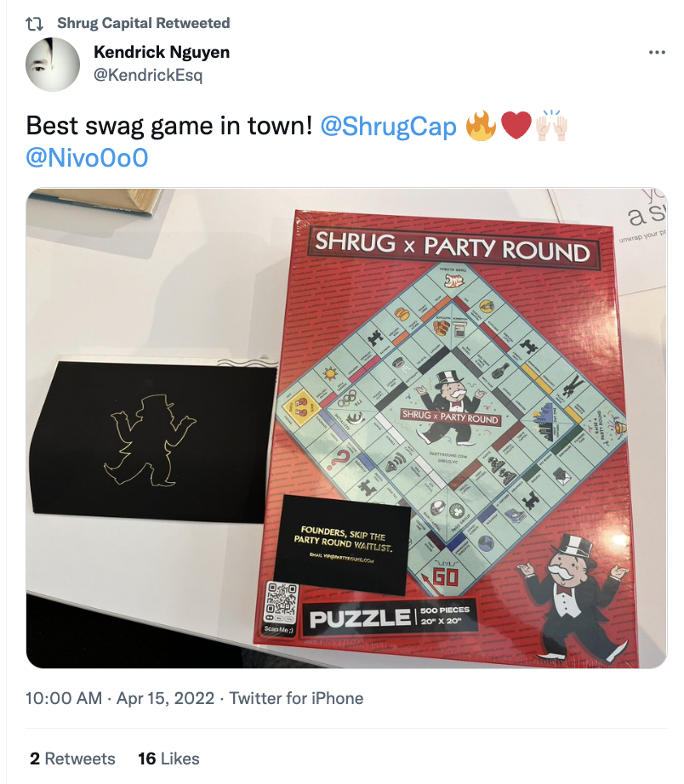Click the raised hands emoji
The width and height of the screenshot is (684, 784).
[x=551, y=125]
